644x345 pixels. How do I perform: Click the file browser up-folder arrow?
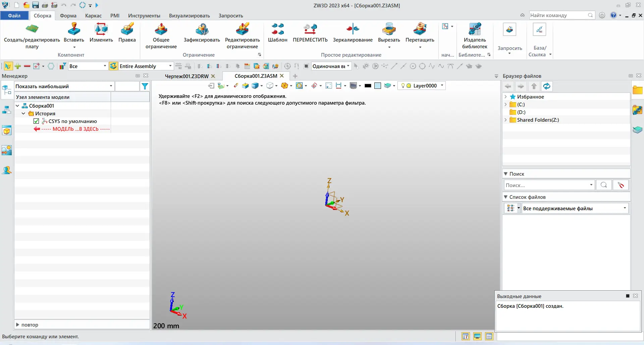tap(534, 87)
